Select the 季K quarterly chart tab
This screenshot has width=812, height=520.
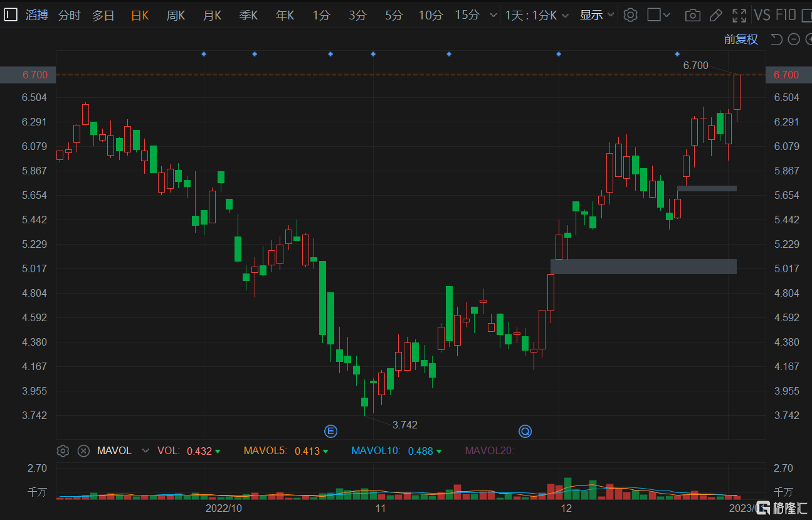pyautogui.click(x=248, y=16)
